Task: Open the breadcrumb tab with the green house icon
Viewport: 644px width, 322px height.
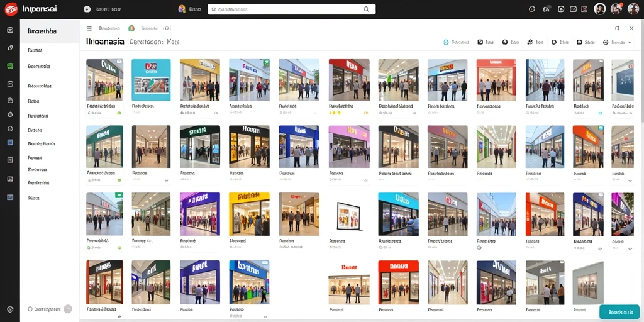Action: tap(149, 28)
